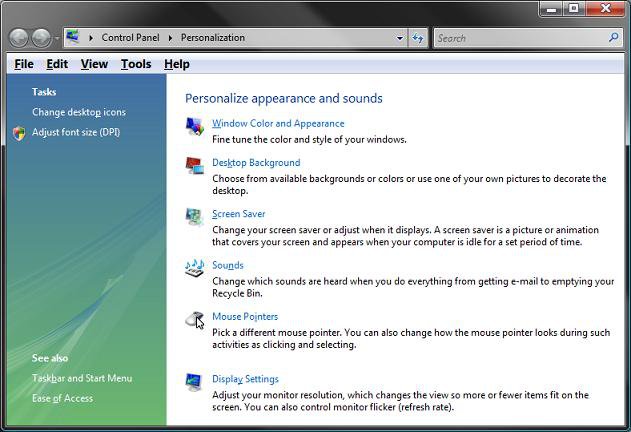Screen dimensions: 631x432
Task: Open the Tools menu
Action: [136, 64]
